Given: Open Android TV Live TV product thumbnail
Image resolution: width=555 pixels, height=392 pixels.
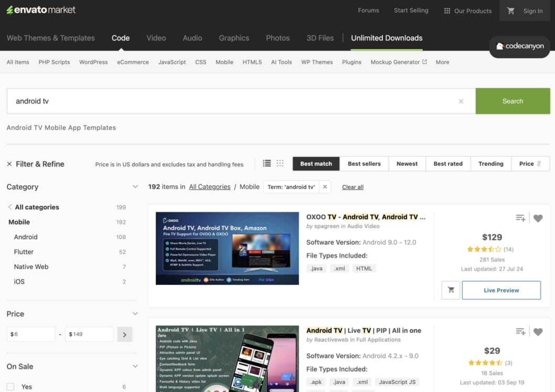Looking at the screenshot, I should coord(227,359).
